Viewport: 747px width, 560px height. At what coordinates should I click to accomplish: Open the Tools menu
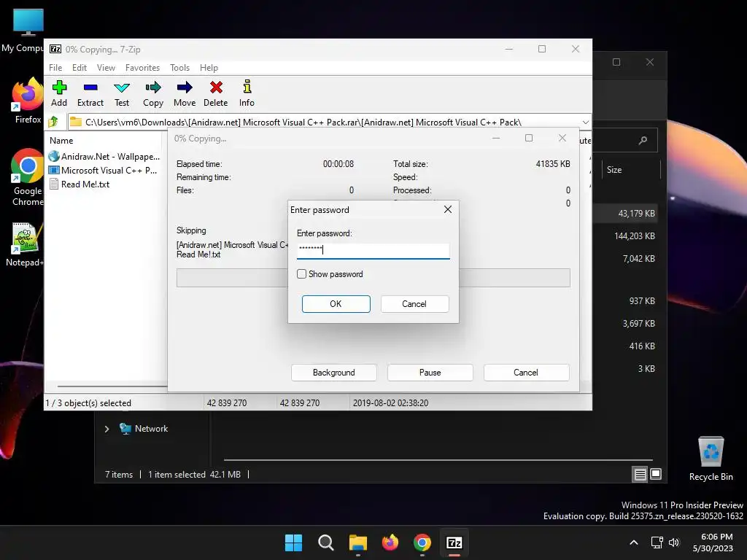[x=179, y=68]
